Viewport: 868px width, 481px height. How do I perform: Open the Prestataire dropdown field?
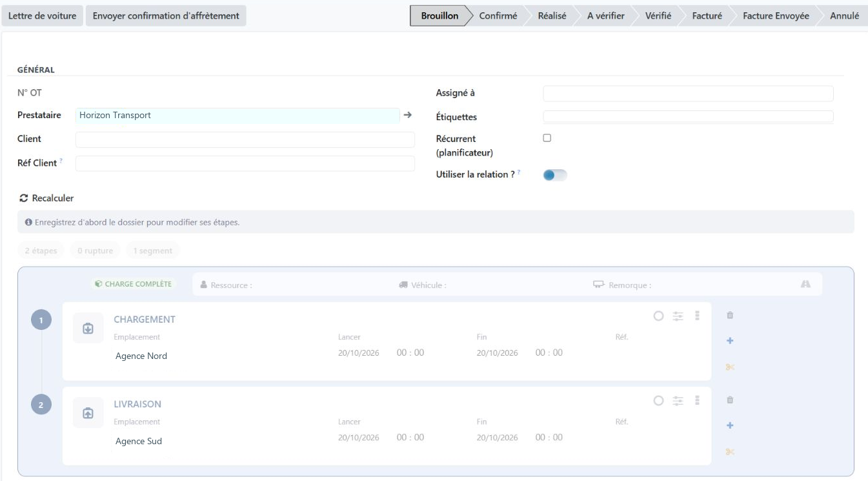(x=237, y=116)
